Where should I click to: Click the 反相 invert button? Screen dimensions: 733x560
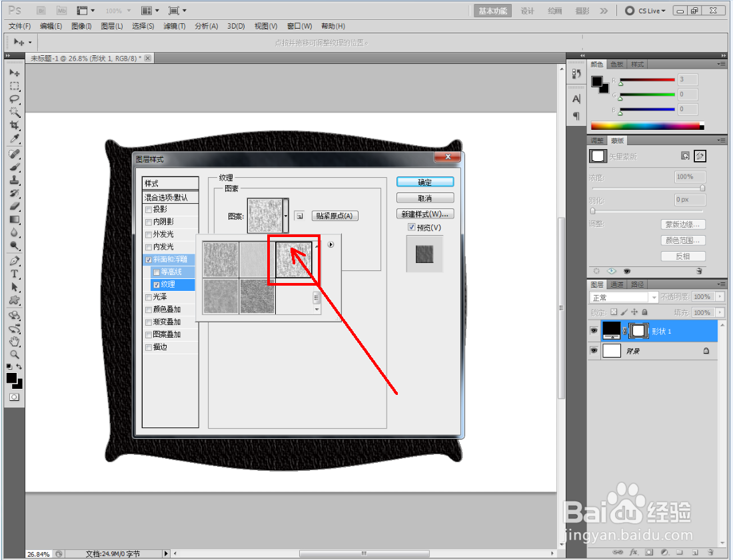click(x=683, y=256)
